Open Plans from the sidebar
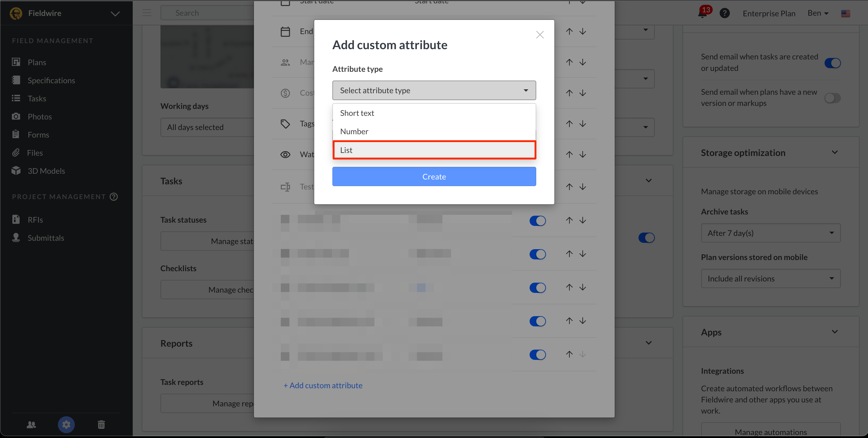 click(x=36, y=62)
